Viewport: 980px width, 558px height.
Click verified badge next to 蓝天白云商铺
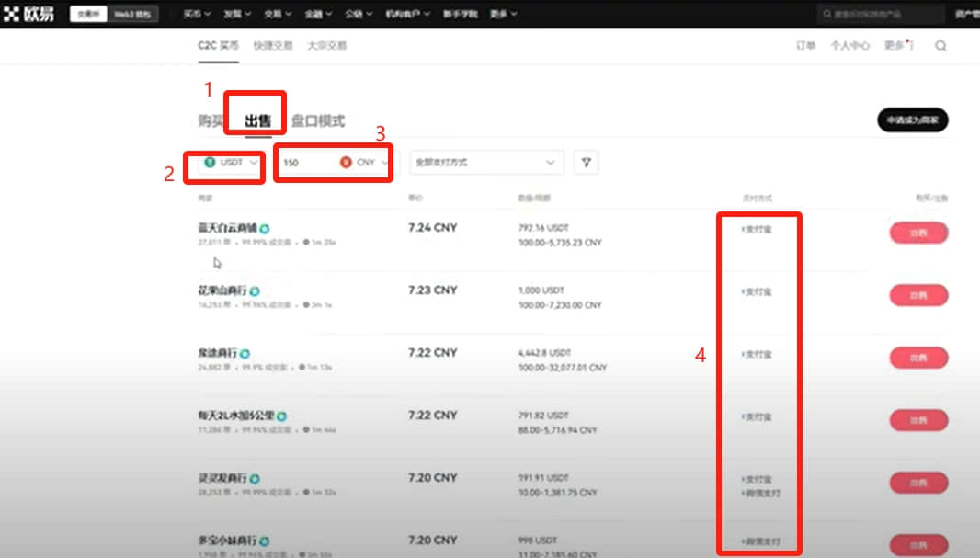pyautogui.click(x=265, y=229)
